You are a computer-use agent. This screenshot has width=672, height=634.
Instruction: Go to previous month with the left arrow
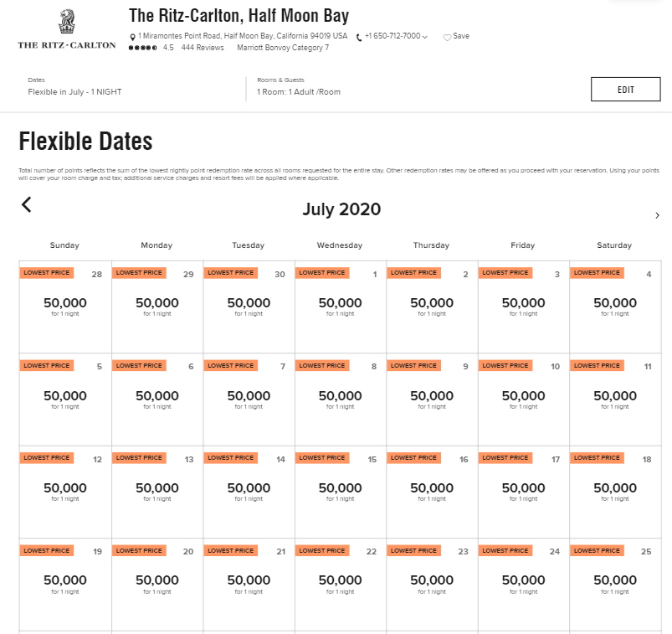[26, 204]
